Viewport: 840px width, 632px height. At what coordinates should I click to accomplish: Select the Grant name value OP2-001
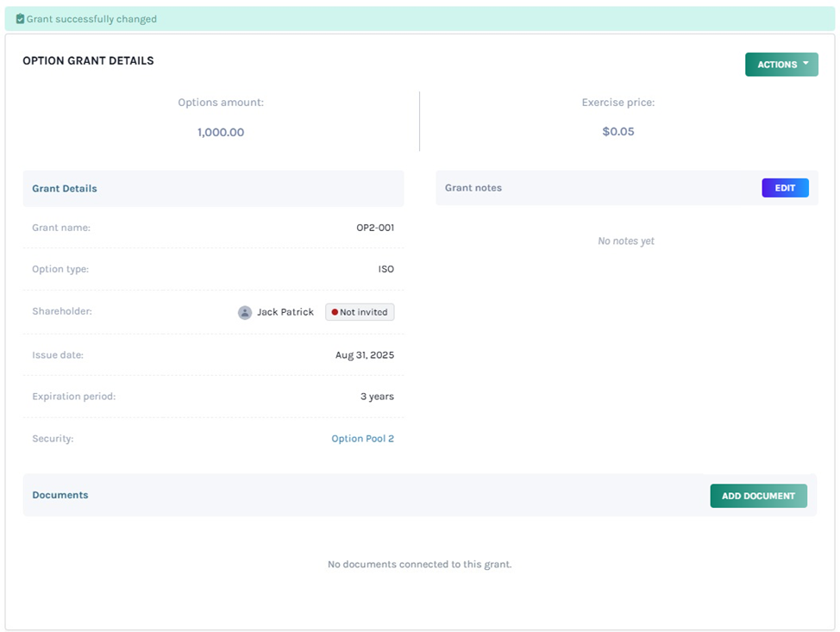click(x=374, y=228)
